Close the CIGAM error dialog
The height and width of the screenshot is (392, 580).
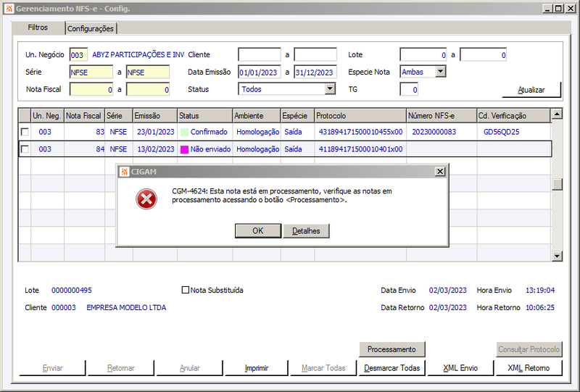coord(440,171)
